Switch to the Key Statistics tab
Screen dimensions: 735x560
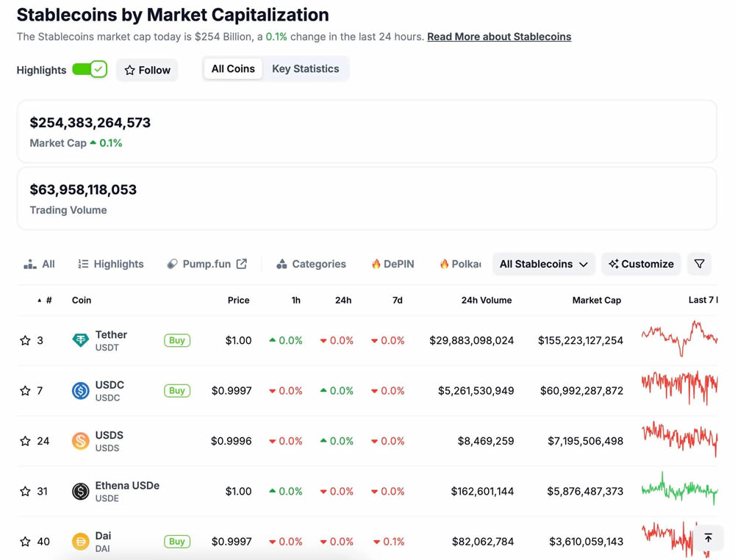click(x=305, y=69)
